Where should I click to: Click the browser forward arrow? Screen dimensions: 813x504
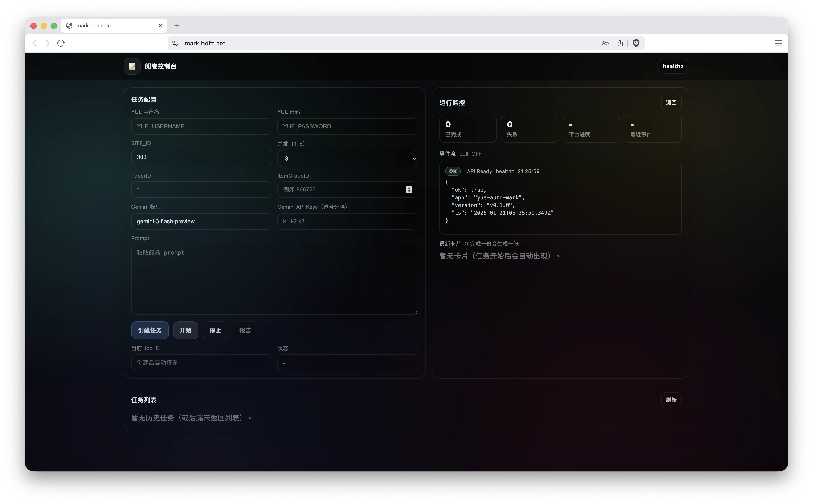coord(47,43)
